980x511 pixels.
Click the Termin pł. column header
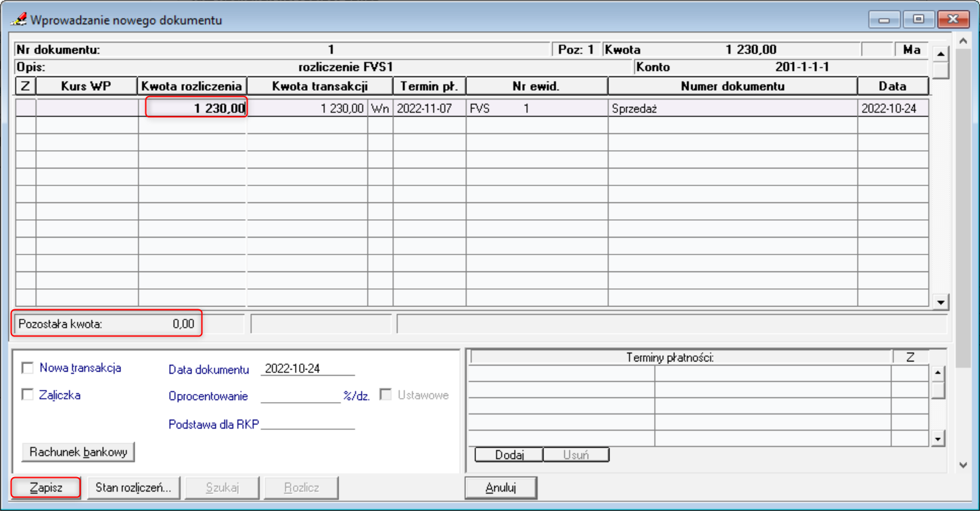[429, 86]
